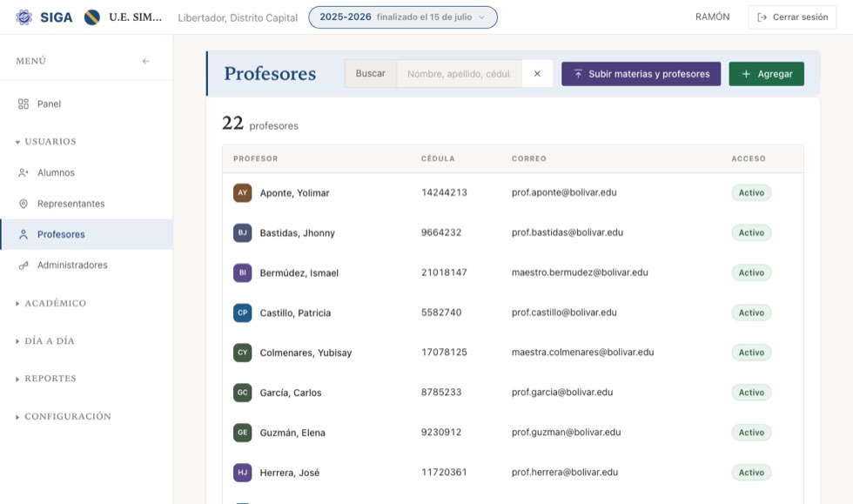Click the school crest emblem icon
This screenshot has height=504, width=853.
coord(92,17)
